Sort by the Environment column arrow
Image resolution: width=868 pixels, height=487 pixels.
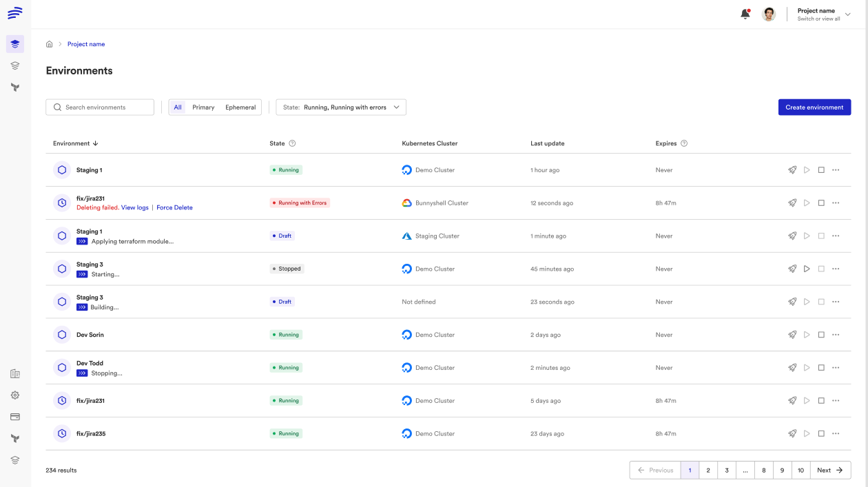[96, 143]
